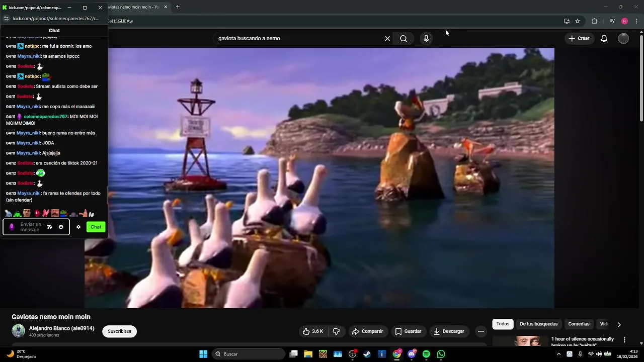Open the clock showing 4:13 18/02/2026

[627, 354]
